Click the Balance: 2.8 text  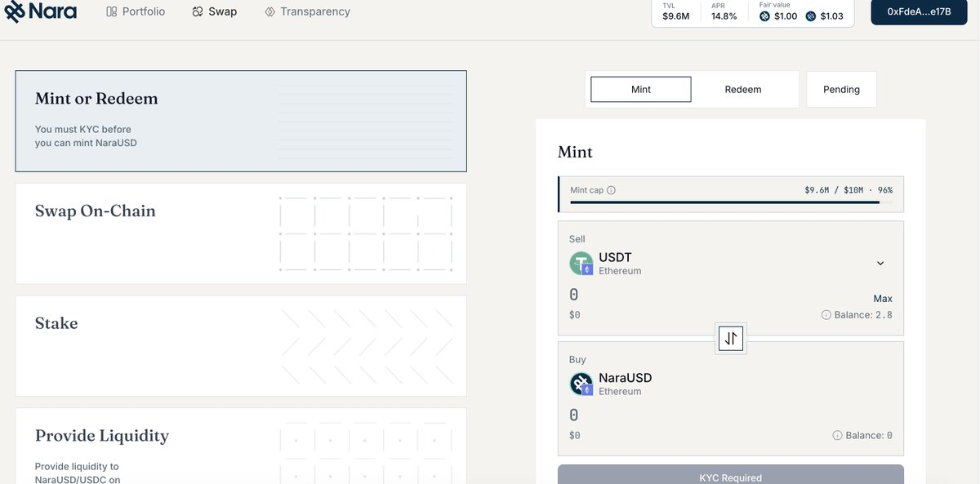click(x=863, y=315)
